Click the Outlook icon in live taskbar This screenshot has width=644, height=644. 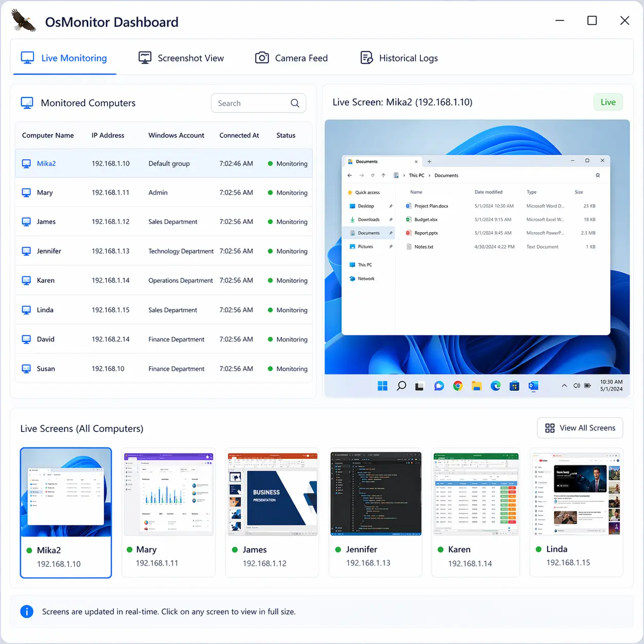533,386
